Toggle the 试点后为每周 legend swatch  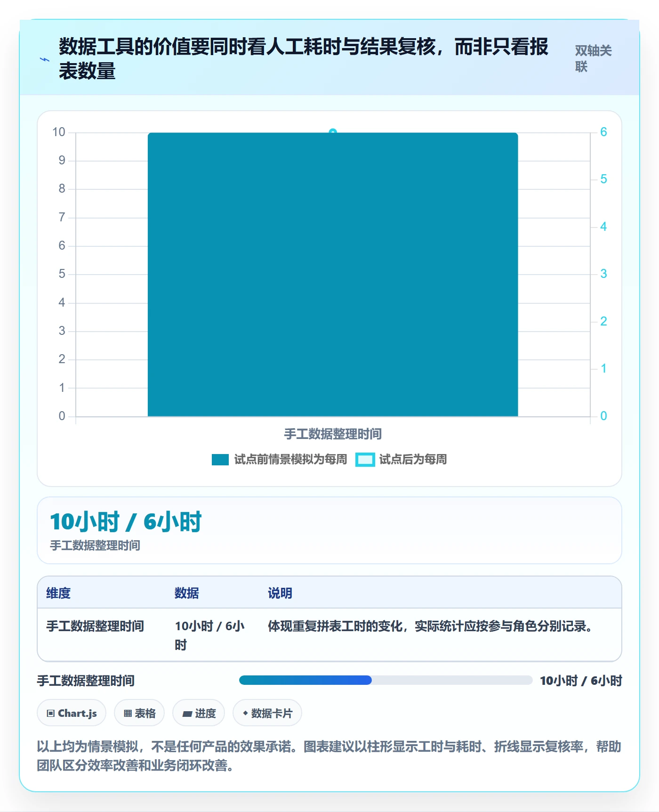coord(365,459)
